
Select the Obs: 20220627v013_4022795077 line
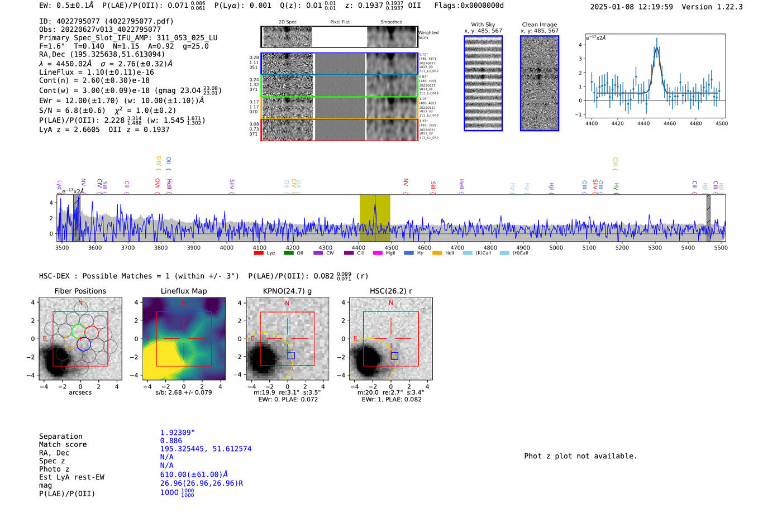pyautogui.click(x=100, y=30)
